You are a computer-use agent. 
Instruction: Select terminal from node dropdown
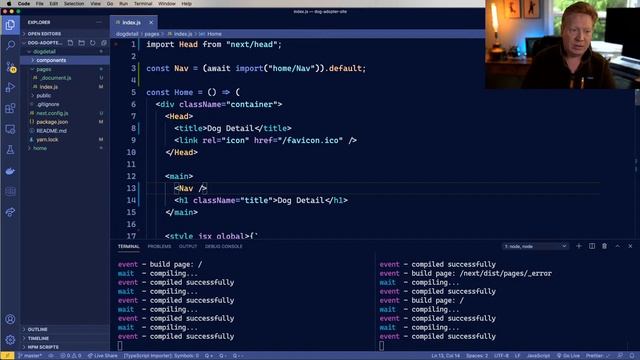[x=535, y=246]
